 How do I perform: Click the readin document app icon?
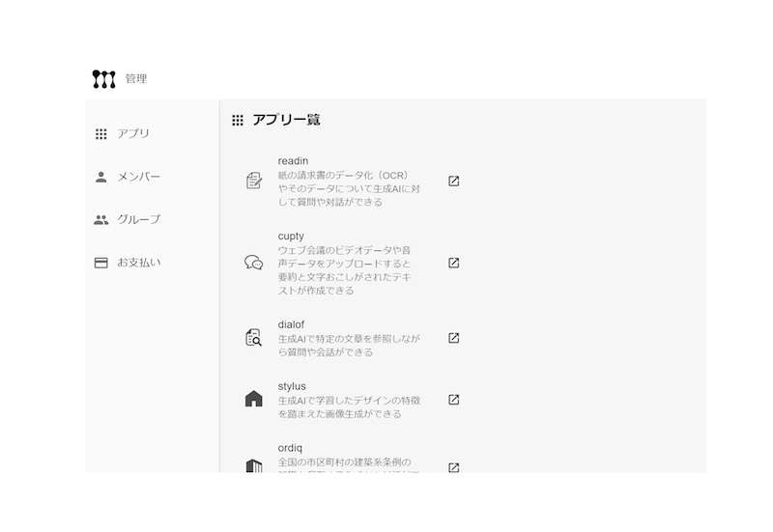[x=254, y=181]
